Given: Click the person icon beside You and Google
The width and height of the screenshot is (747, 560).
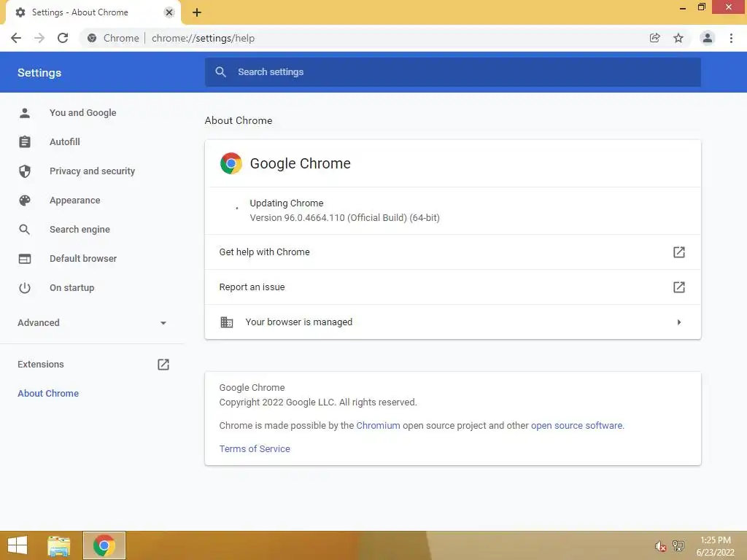Looking at the screenshot, I should [x=25, y=113].
